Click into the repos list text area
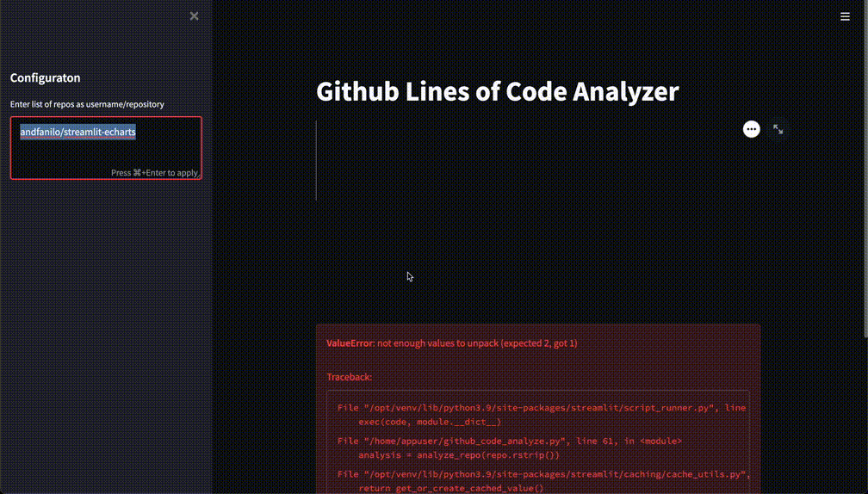 pos(106,148)
